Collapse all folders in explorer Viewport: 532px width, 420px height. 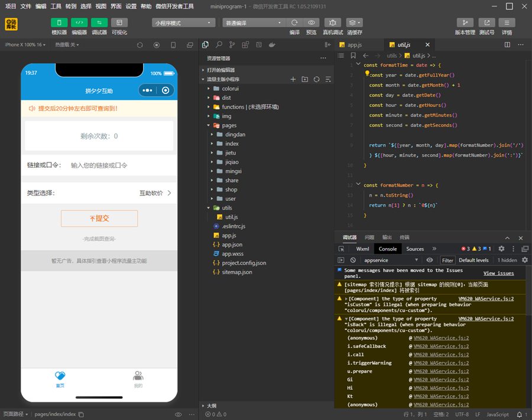(328, 79)
